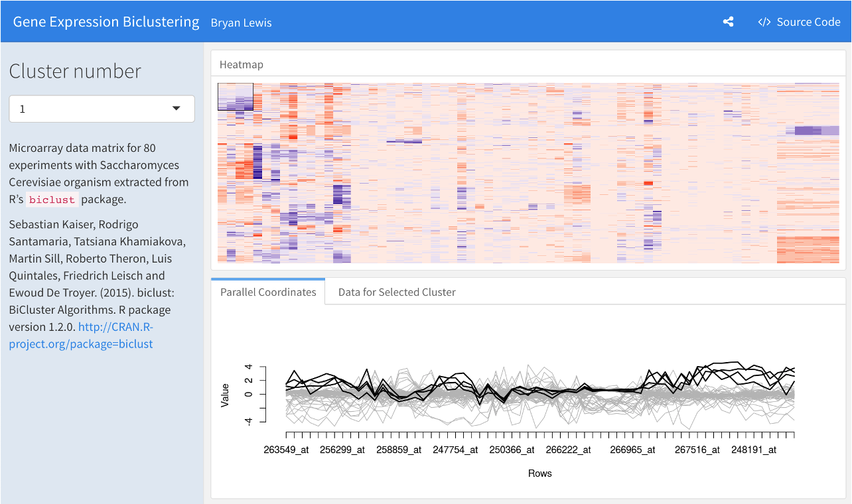
Task: Expand the cluster selector using its caret arrow
Action: tap(177, 109)
